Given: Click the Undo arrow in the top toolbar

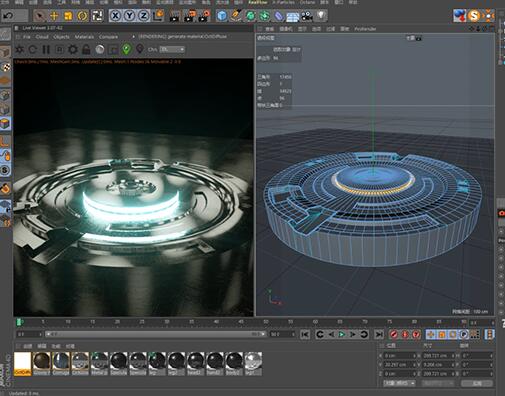Looking at the screenshot, I should tap(8, 16).
